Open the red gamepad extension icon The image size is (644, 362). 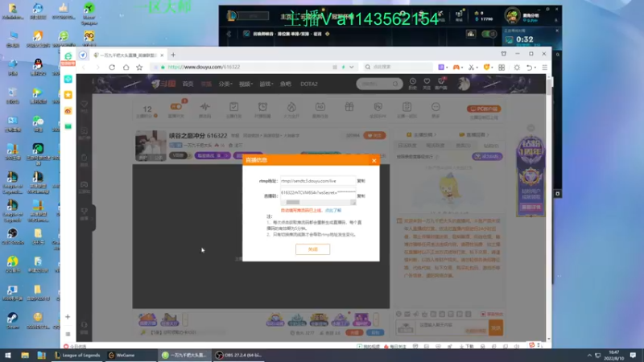click(456, 67)
